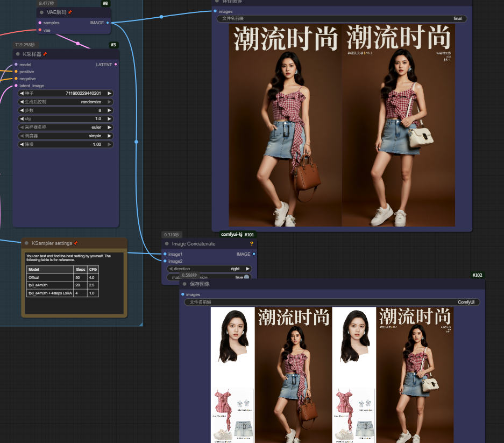Click the next arrow on the direction widget
The height and width of the screenshot is (443, 504).
(x=248, y=269)
